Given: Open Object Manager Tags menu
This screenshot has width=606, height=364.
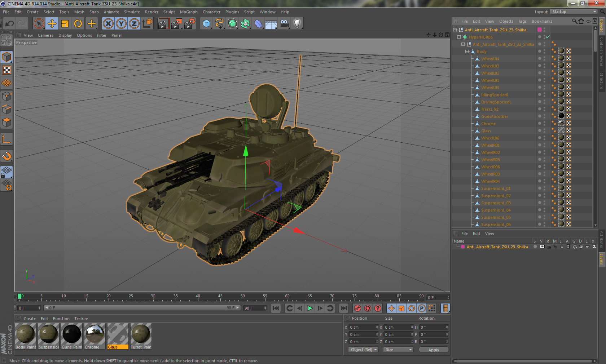Looking at the screenshot, I should [522, 21].
